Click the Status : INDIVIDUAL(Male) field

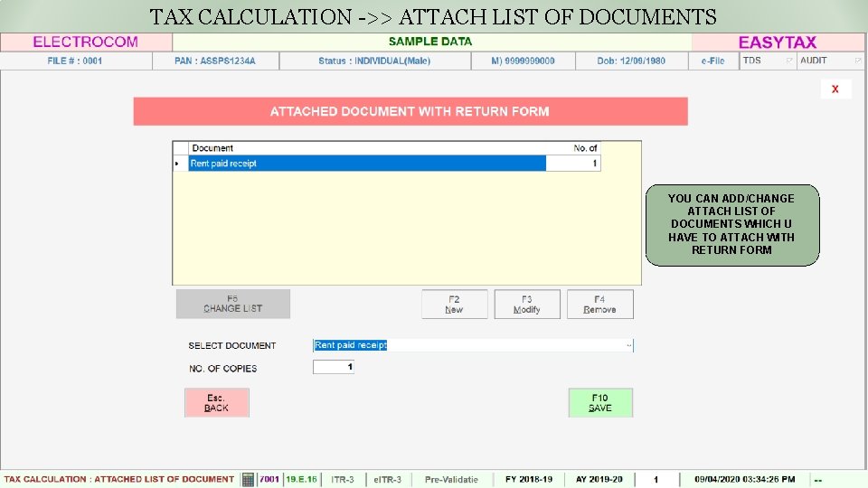tap(374, 61)
